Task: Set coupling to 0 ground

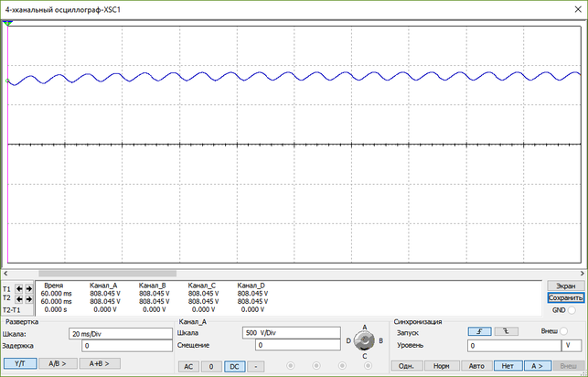Action: (x=211, y=367)
